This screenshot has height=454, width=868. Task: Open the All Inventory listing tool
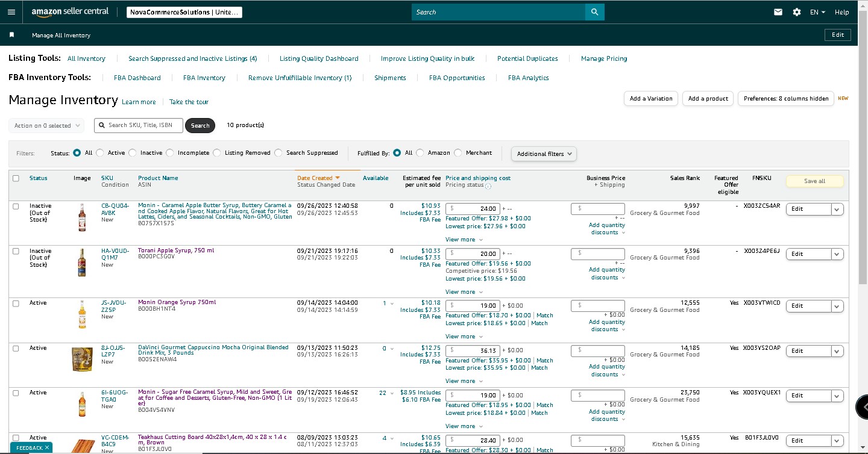(86, 58)
